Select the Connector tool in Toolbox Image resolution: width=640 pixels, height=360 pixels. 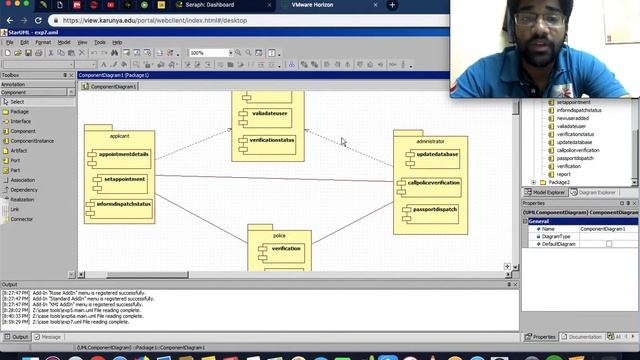tap(21, 219)
